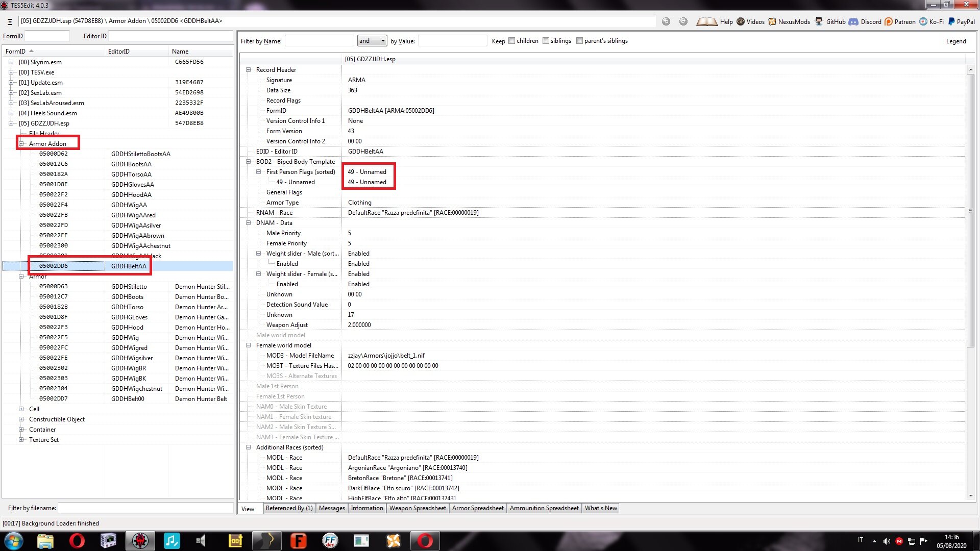
Task: Open Opera browser from the taskbar
Action: [x=77, y=540]
